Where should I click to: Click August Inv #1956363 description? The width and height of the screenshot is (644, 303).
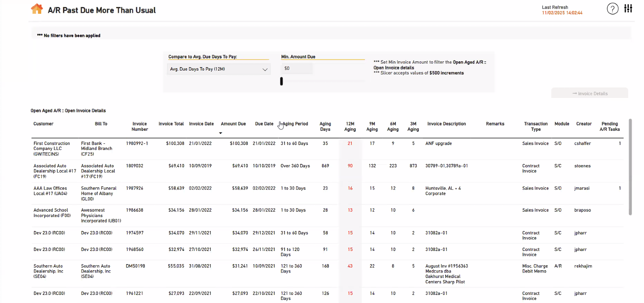(x=447, y=274)
